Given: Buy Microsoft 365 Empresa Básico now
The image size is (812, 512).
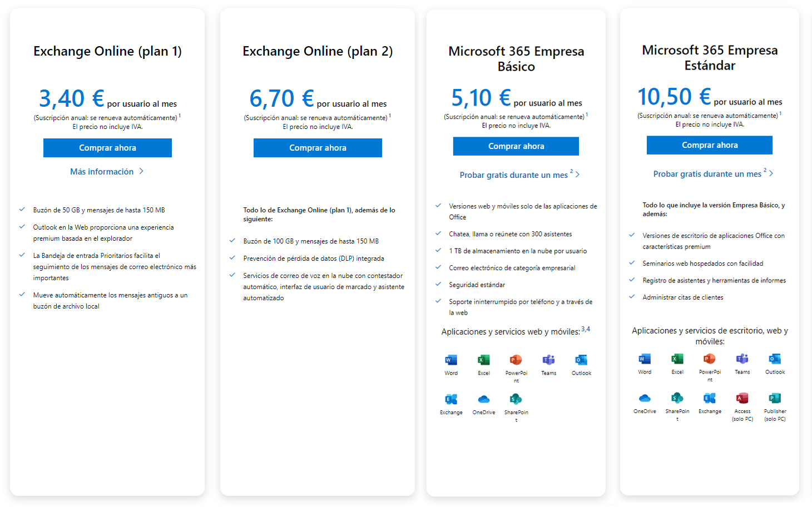Looking at the screenshot, I should [516, 146].
